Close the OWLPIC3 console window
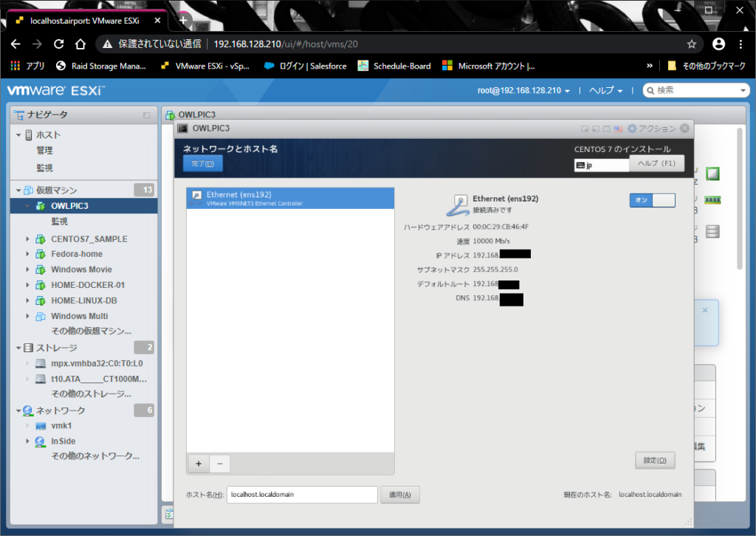The height and width of the screenshot is (536, 756). coord(684,128)
